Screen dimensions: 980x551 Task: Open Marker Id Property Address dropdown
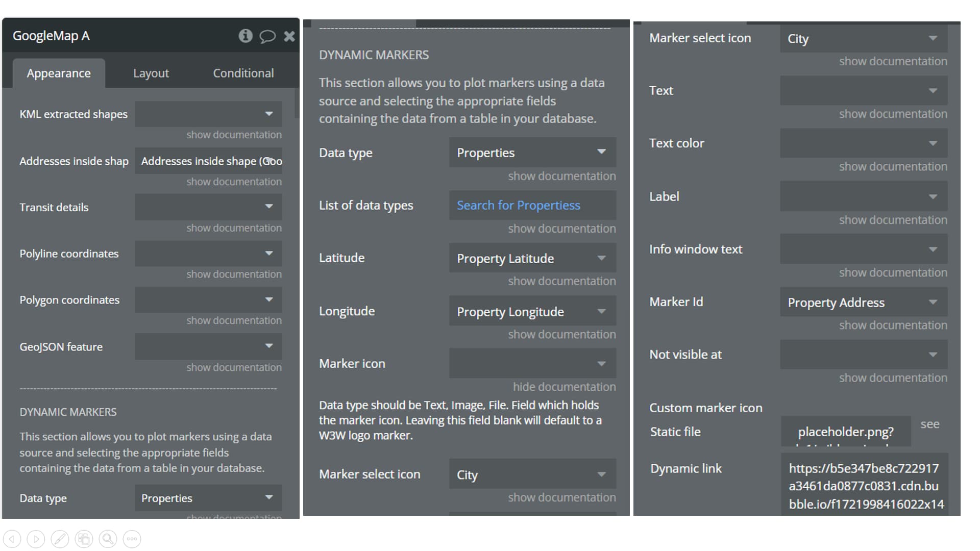pyautogui.click(x=863, y=302)
